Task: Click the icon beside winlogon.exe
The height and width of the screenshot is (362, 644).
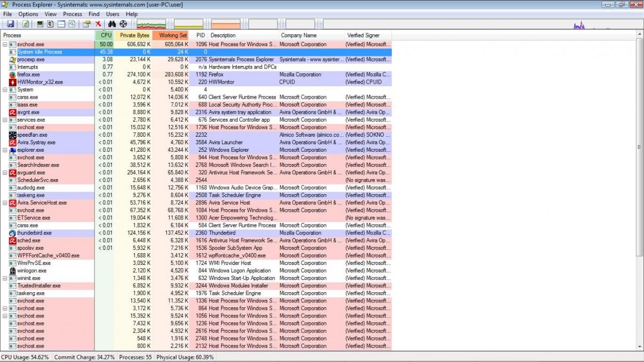Action: click(x=13, y=270)
